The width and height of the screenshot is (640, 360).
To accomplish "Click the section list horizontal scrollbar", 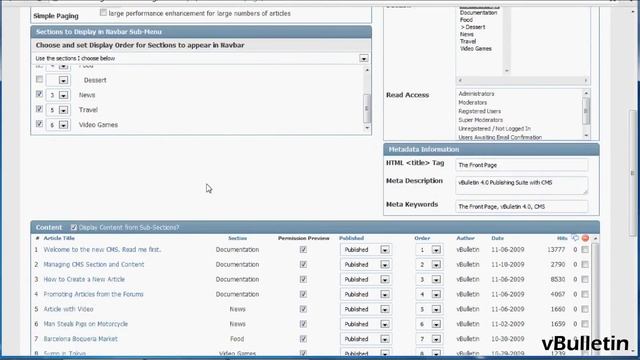I will [x=523, y=80].
